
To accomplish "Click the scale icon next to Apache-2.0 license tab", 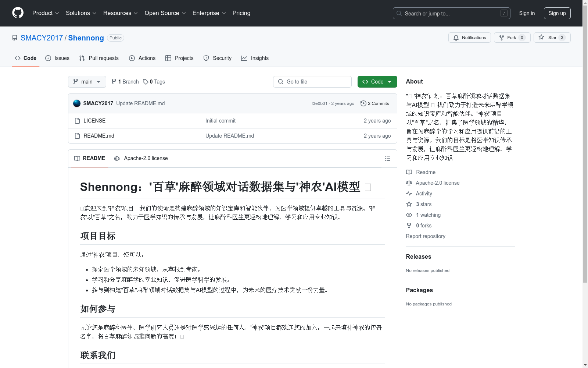I will (117, 158).
